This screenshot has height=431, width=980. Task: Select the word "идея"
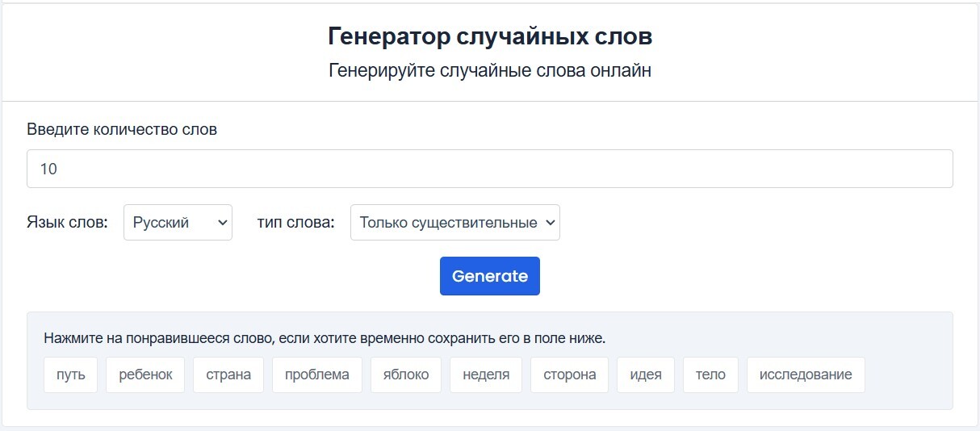(x=646, y=375)
